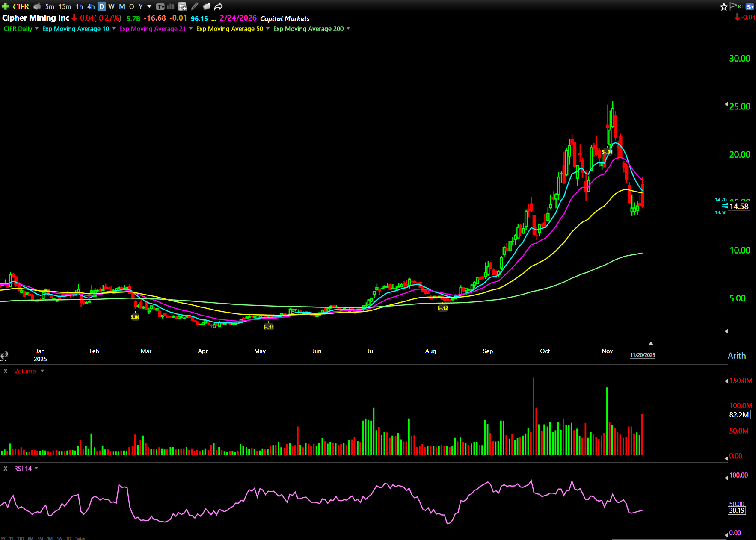The width and height of the screenshot is (756, 540).
Task: Click the bar chart style icon
Action: tap(170, 6)
